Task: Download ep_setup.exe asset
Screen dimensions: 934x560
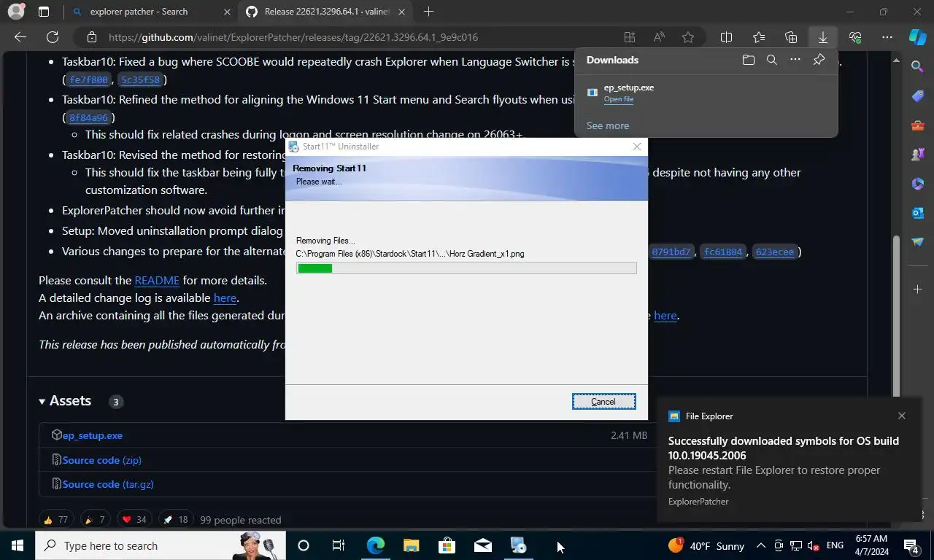Action: pyautogui.click(x=93, y=435)
